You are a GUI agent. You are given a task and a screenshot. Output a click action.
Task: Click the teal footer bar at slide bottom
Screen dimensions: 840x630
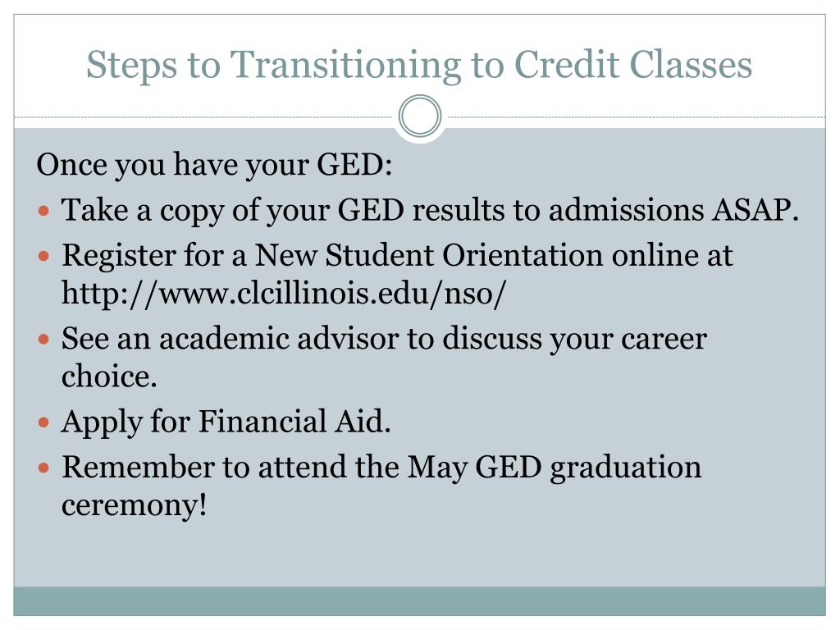coord(419,601)
